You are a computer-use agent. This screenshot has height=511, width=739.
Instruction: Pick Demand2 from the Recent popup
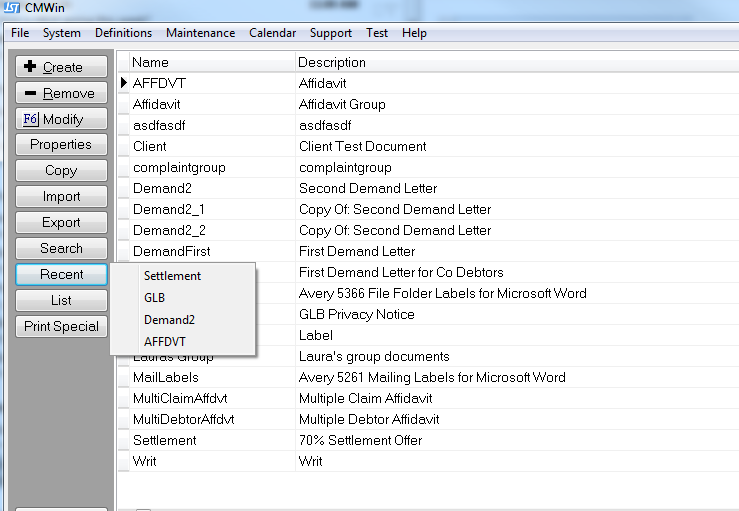(168, 320)
